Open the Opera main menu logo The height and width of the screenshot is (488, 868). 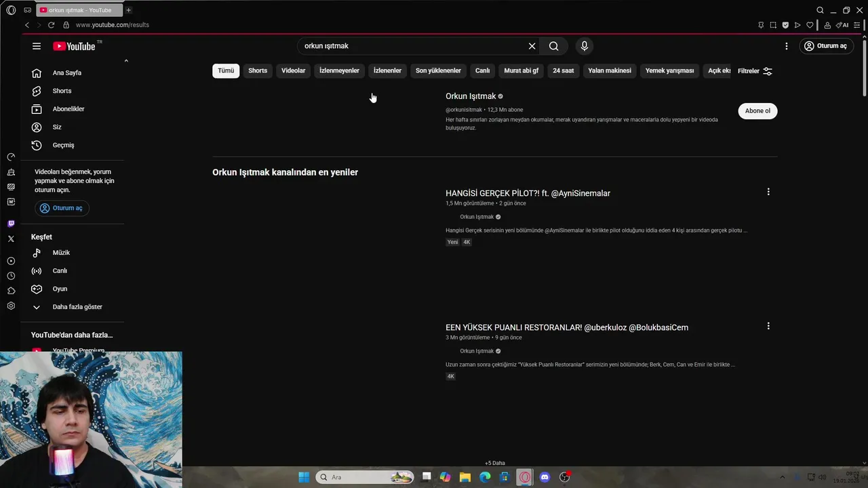click(x=11, y=10)
